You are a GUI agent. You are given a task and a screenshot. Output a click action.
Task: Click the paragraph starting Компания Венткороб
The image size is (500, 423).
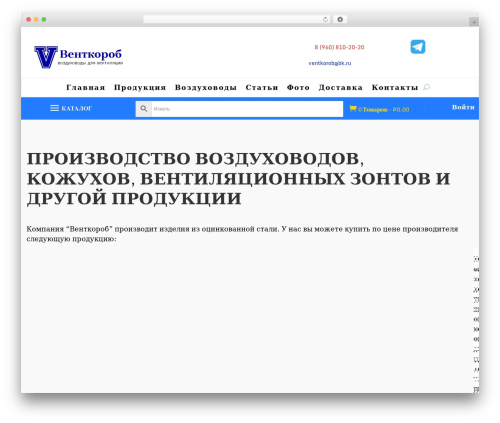(242, 234)
